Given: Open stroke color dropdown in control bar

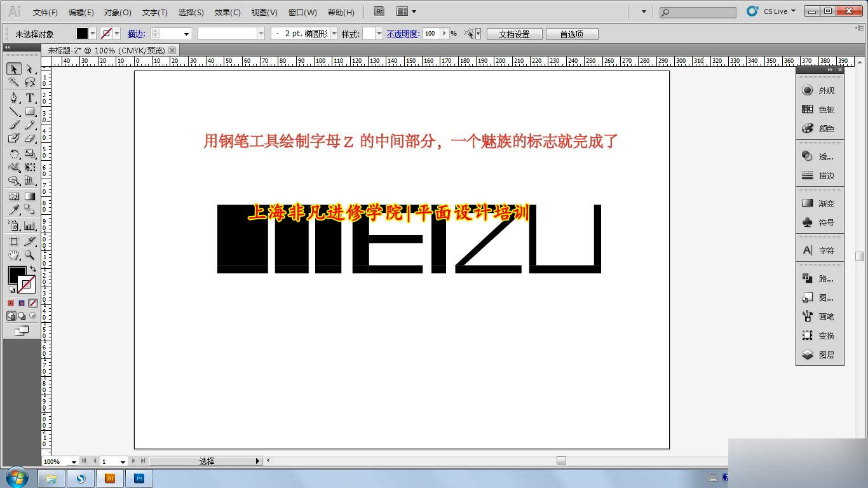Looking at the screenshot, I should 117,34.
